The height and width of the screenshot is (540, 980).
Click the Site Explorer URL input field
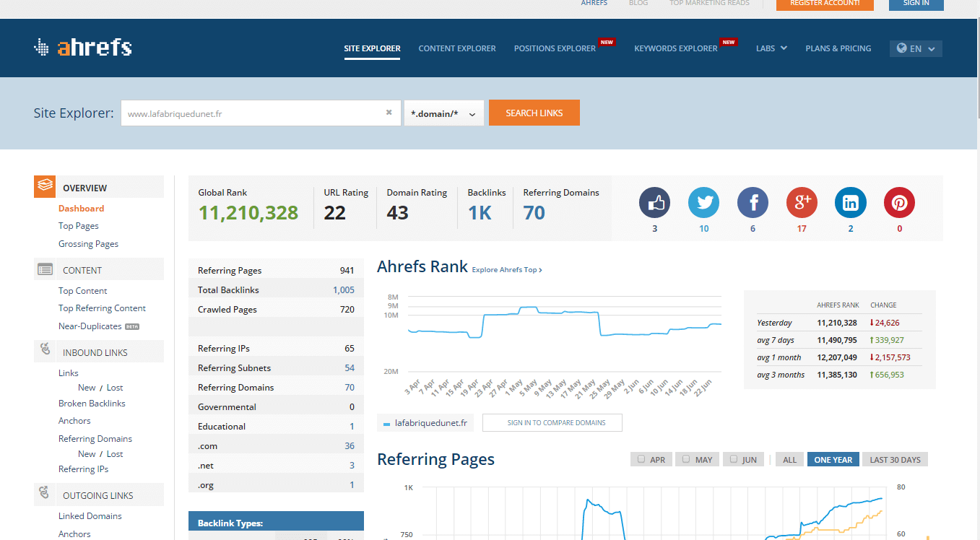pos(253,113)
